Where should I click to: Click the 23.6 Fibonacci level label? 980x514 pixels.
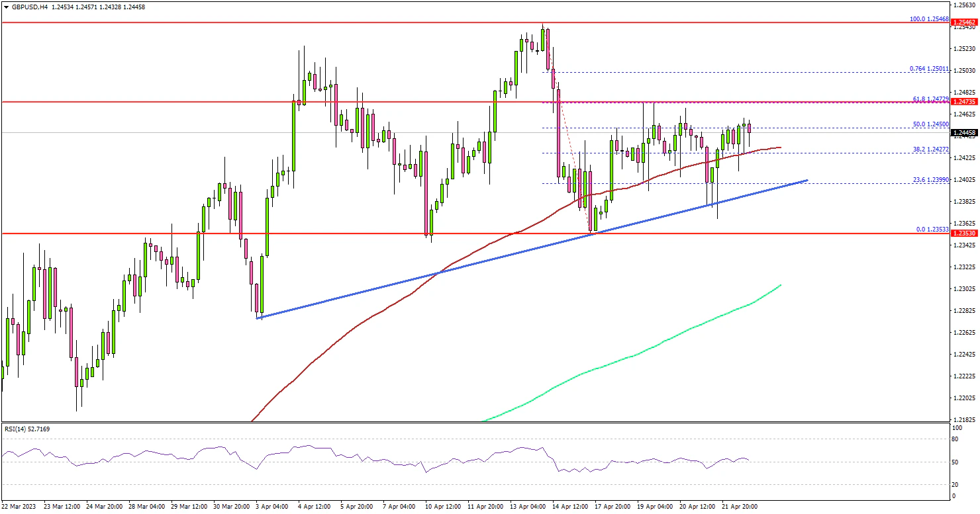pyautogui.click(x=930, y=180)
